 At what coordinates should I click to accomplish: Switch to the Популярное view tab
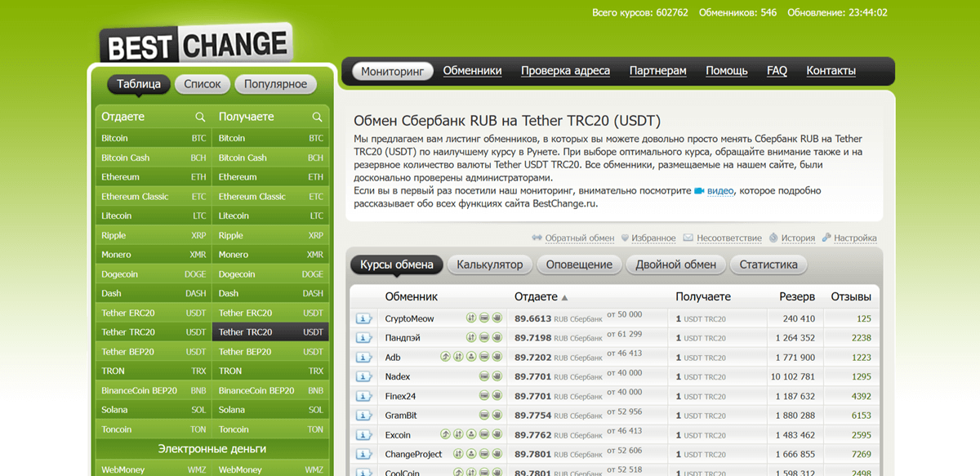pyautogui.click(x=275, y=84)
